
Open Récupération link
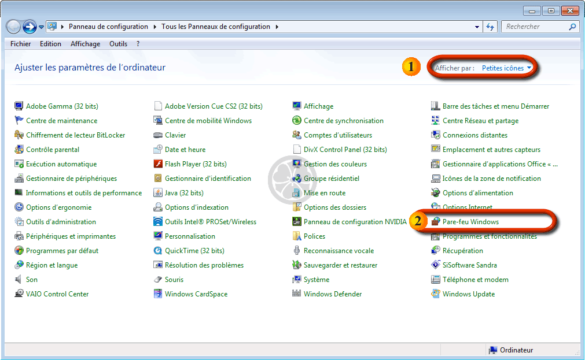click(x=463, y=251)
